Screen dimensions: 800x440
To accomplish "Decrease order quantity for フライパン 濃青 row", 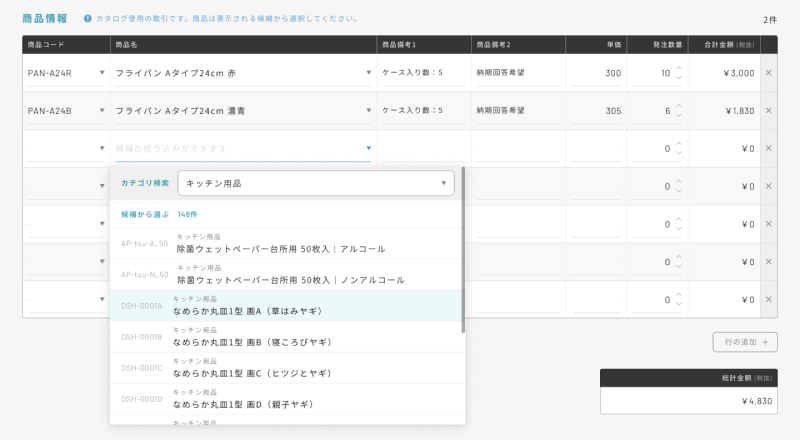I will (x=679, y=116).
